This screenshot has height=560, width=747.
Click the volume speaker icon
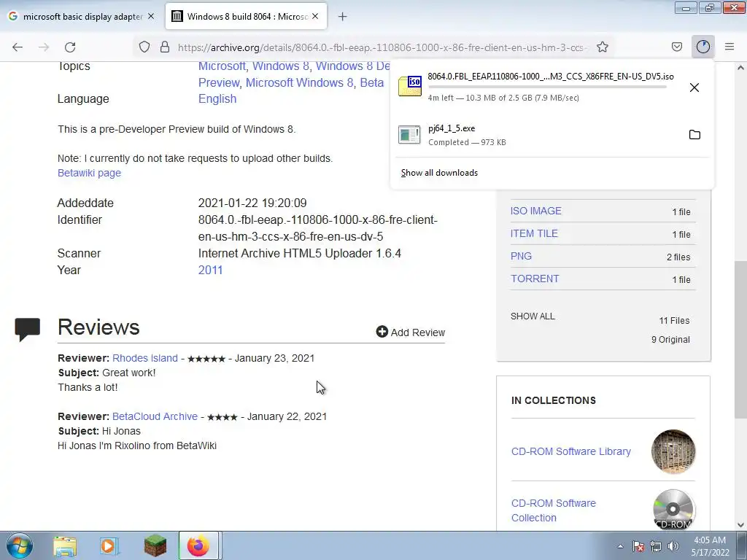point(673,546)
